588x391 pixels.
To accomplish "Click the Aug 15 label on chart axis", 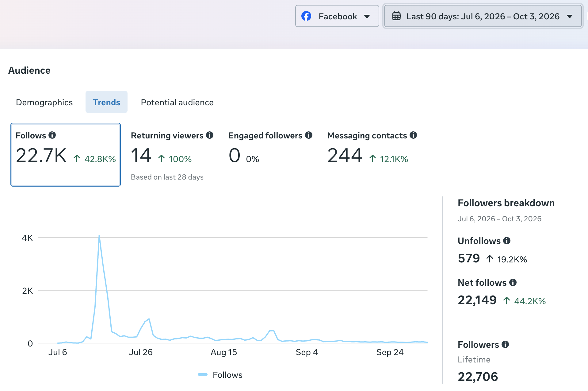I will click(x=224, y=352).
